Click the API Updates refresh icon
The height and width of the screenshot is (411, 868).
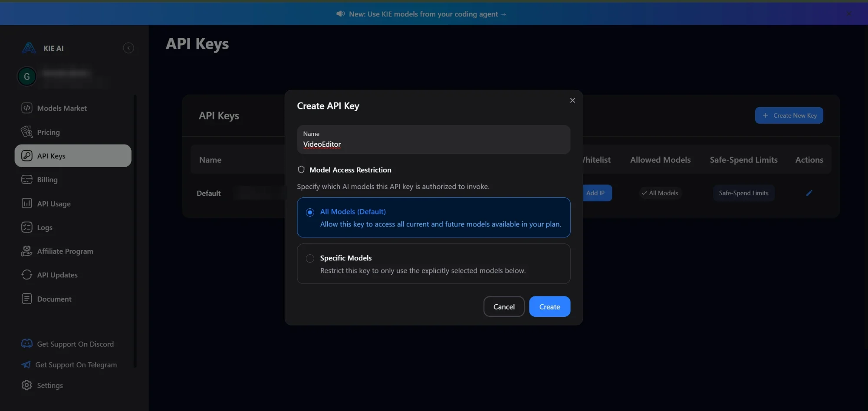pyautogui.click(x=27, y=275)
